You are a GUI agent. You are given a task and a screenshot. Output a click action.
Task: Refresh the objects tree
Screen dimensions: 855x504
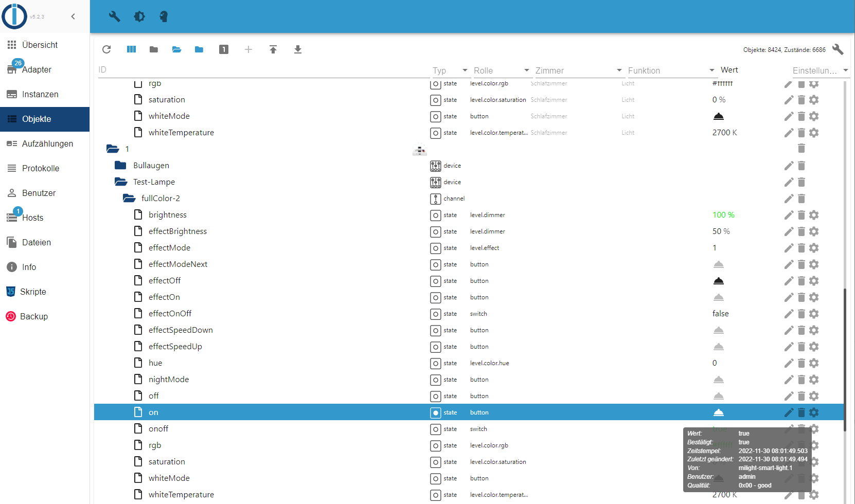106,49
